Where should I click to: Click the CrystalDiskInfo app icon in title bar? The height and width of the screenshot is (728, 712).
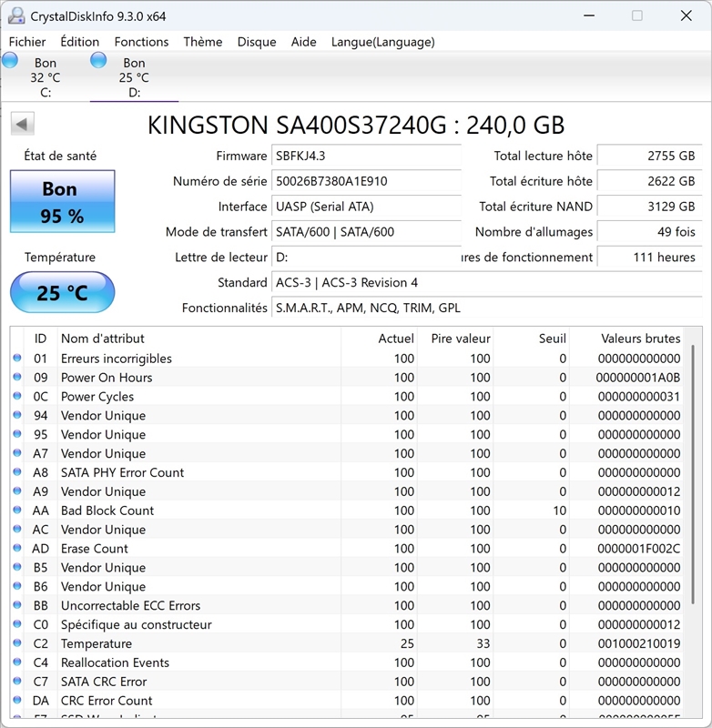pos(16,15)
